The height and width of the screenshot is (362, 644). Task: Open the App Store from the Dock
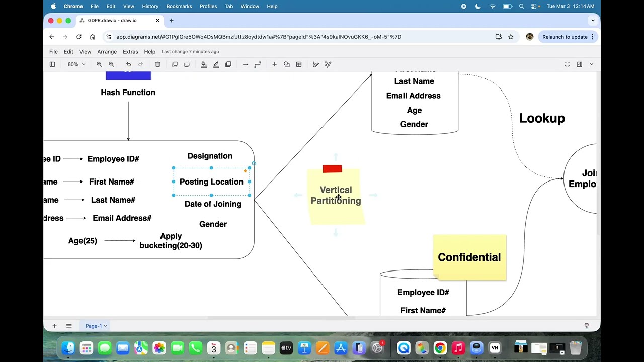tap(341, 348)
